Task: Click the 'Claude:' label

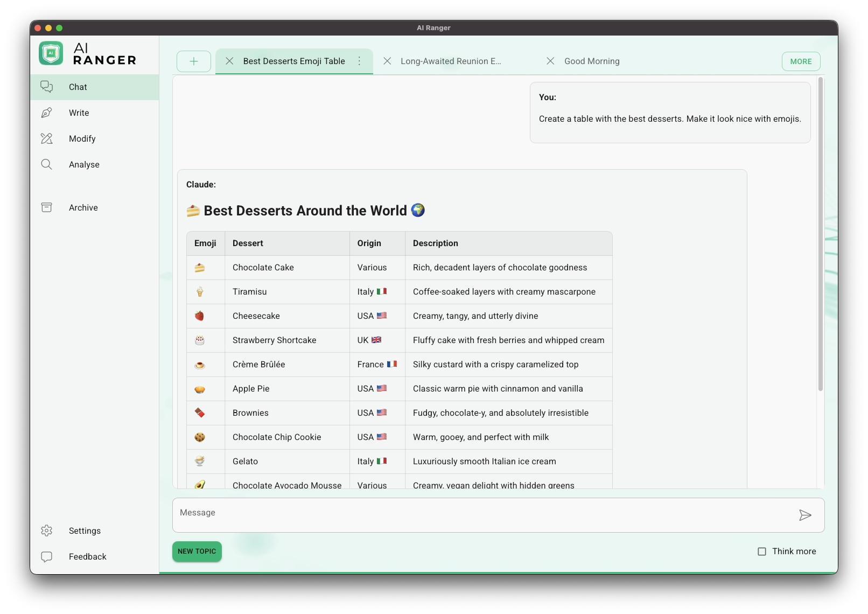Action: pos(201,185)
